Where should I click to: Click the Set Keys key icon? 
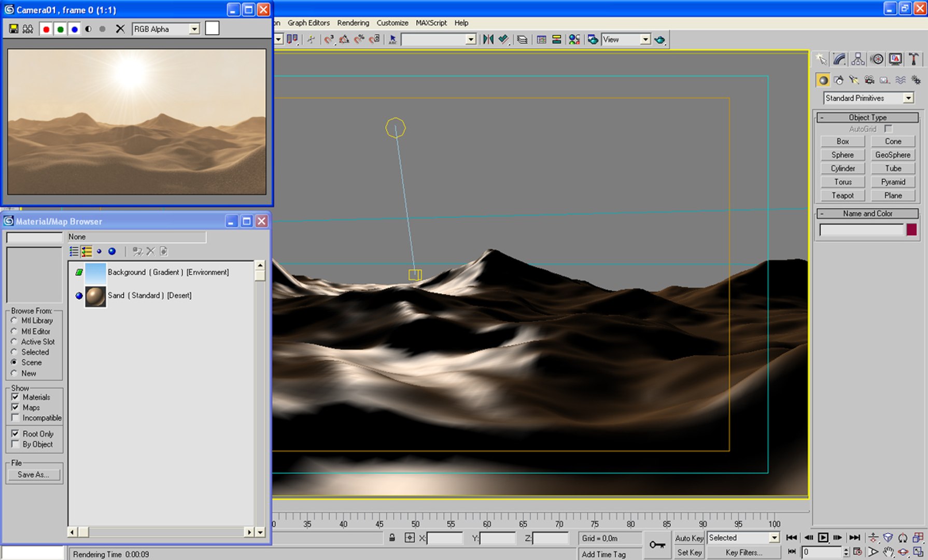(x=657, y=544)
